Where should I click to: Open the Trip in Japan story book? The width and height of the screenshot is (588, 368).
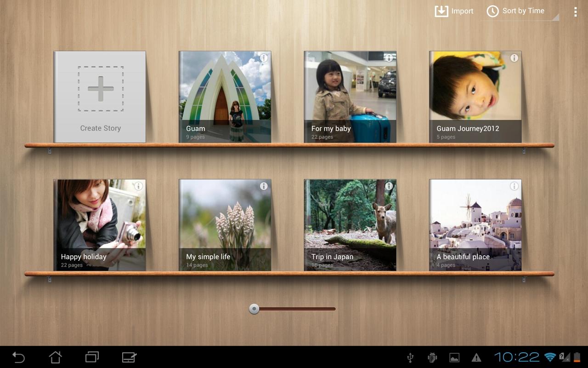click(x=350, y=225)
